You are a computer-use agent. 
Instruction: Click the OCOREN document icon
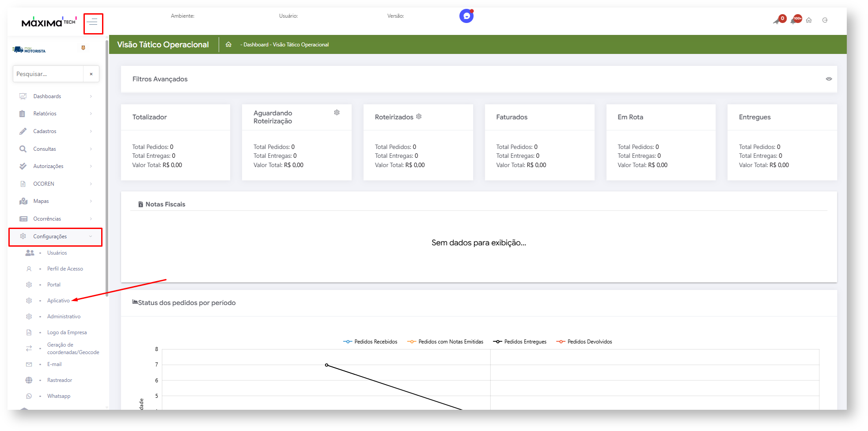23,184
